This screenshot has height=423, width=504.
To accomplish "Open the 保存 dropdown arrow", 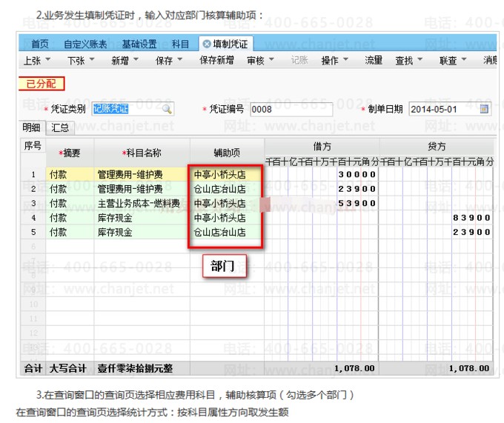I will click(179, 59).
